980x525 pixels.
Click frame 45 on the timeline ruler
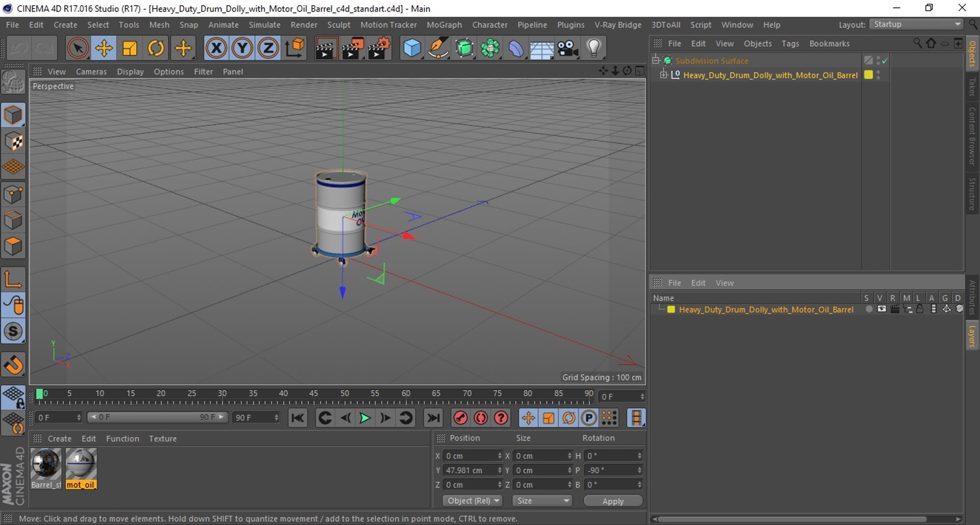point(313,394)
